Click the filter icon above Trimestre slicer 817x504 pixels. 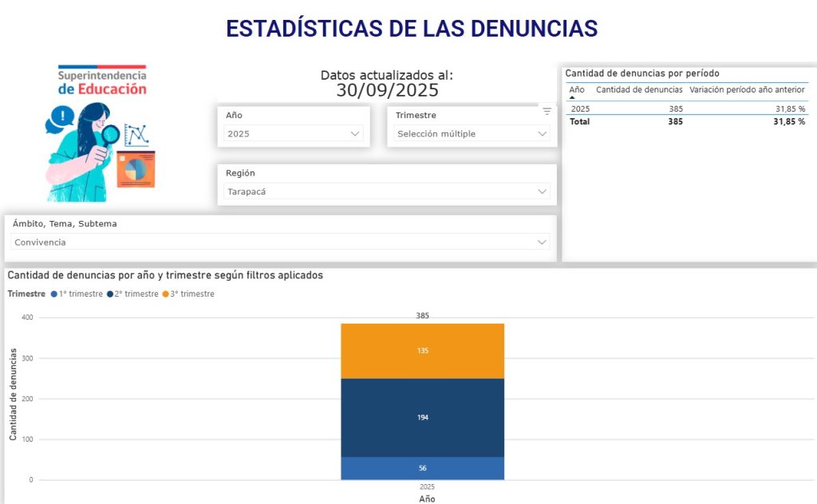[547, 111]
